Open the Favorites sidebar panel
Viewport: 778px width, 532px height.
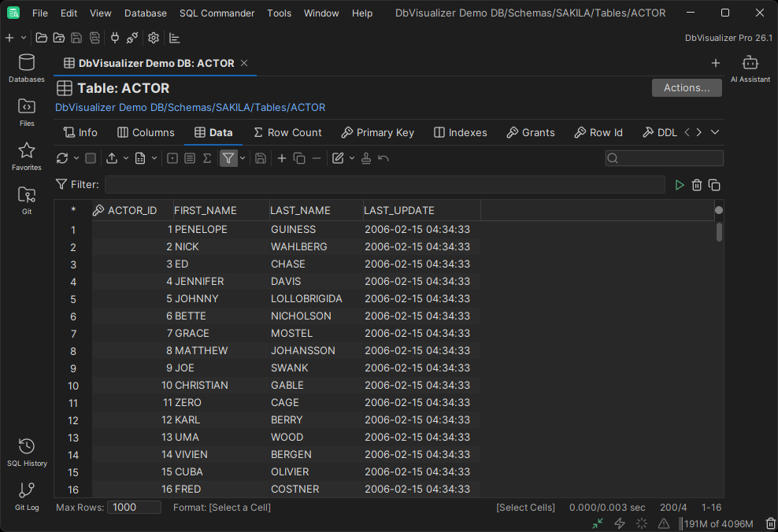[26, 157]
